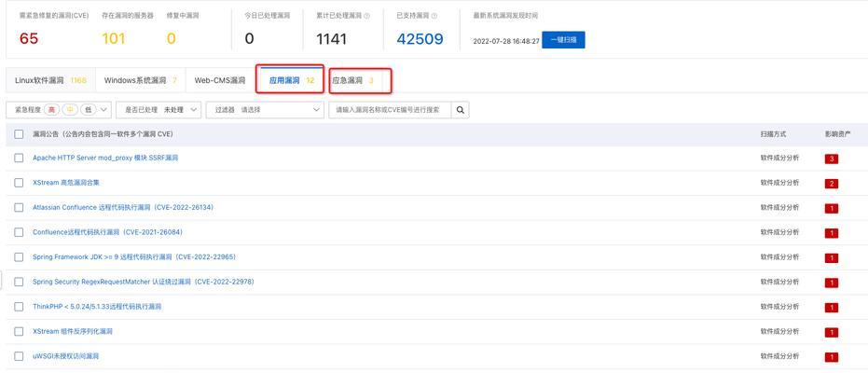Check the Apache HTTP Server mod_proxy row
The width and height of the screenshot is (868, 373).
(19, 158)
